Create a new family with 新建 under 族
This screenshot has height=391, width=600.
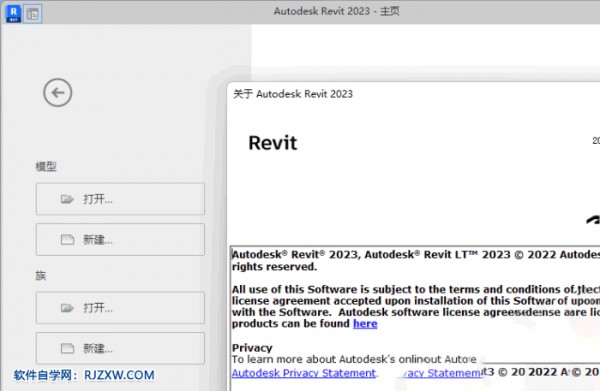(x=120, y=348)
